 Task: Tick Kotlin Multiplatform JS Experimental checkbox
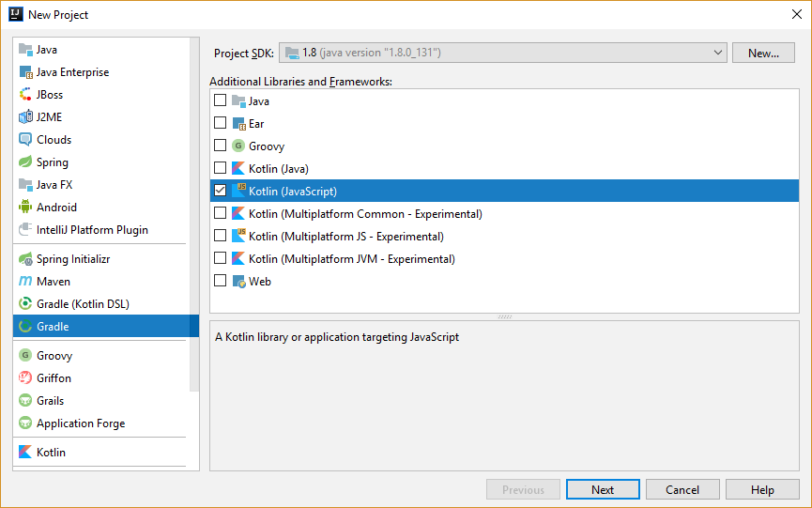(220, 236)
